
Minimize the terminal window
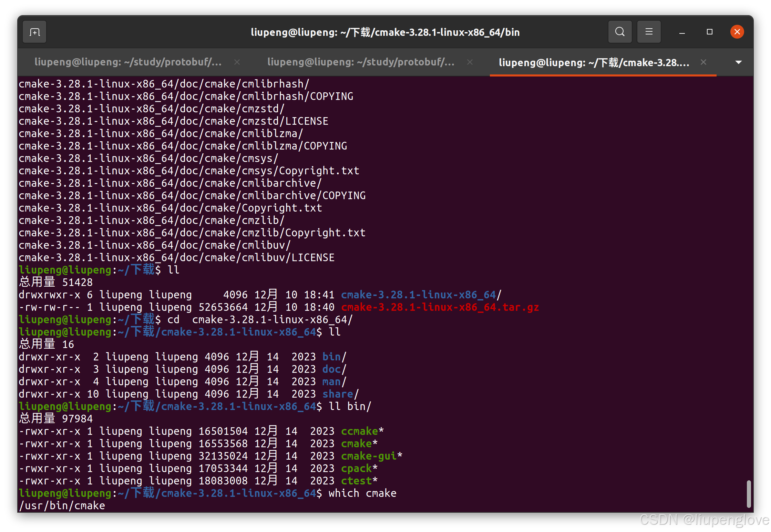(682, 32)
